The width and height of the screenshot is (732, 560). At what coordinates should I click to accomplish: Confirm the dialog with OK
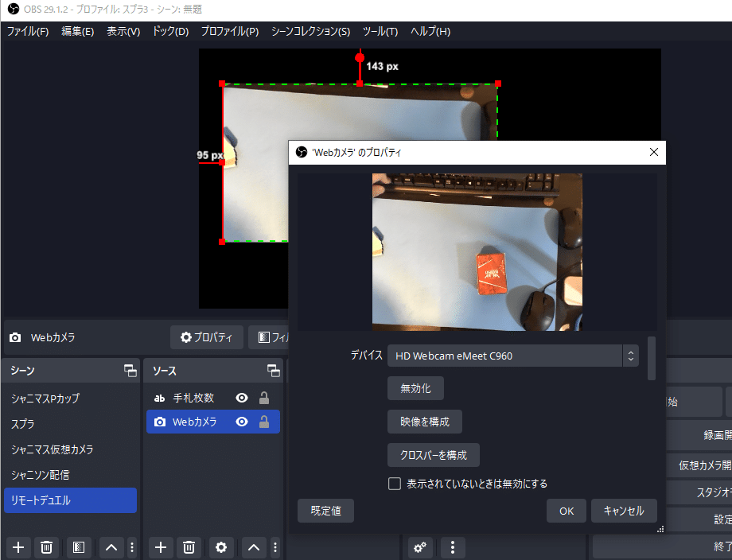coord(567,511)
